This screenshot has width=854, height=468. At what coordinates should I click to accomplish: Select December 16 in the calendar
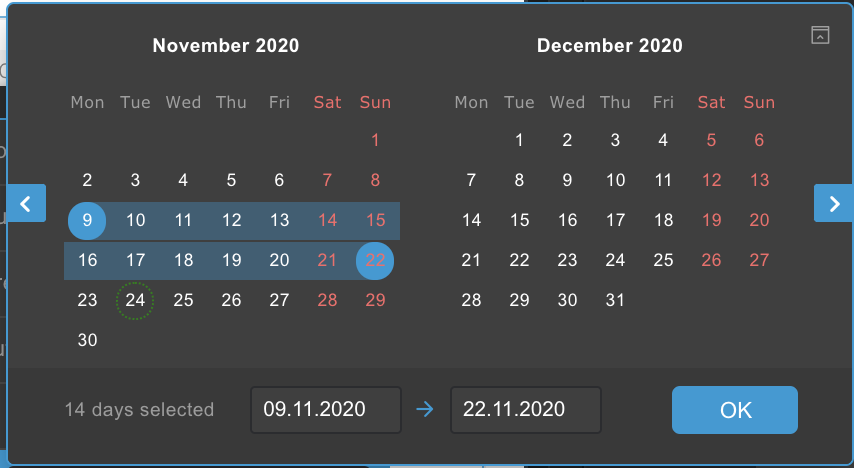coord(567,220)
